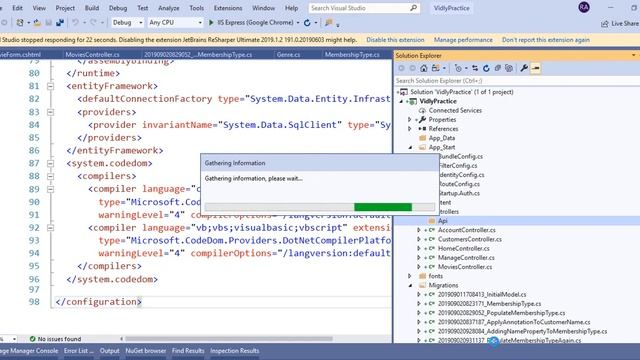Click the Navigate Backward circle in Solution Explorer
This screenshot has width=640, height=360.
click(401, 68)
